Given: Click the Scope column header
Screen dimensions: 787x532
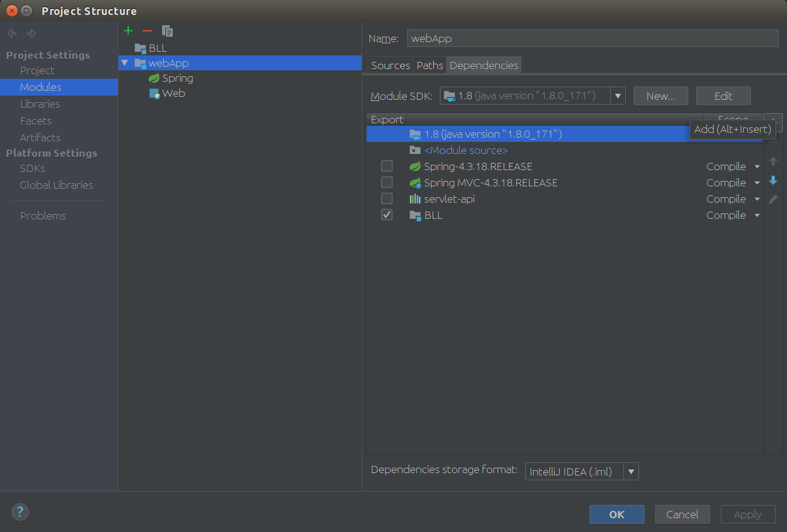Looking at the screenshot, I should 733,120.
